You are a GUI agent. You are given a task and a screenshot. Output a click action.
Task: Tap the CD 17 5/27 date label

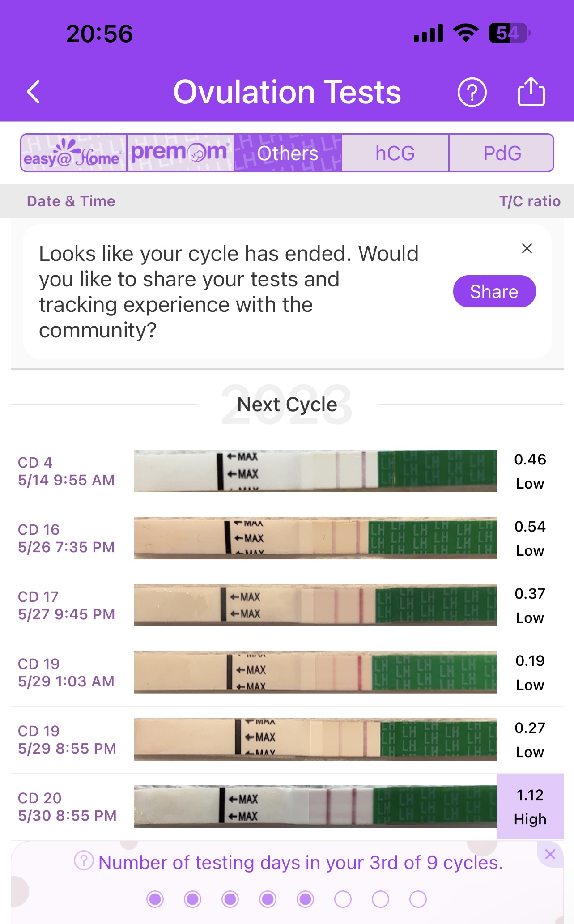pos(66,605)
